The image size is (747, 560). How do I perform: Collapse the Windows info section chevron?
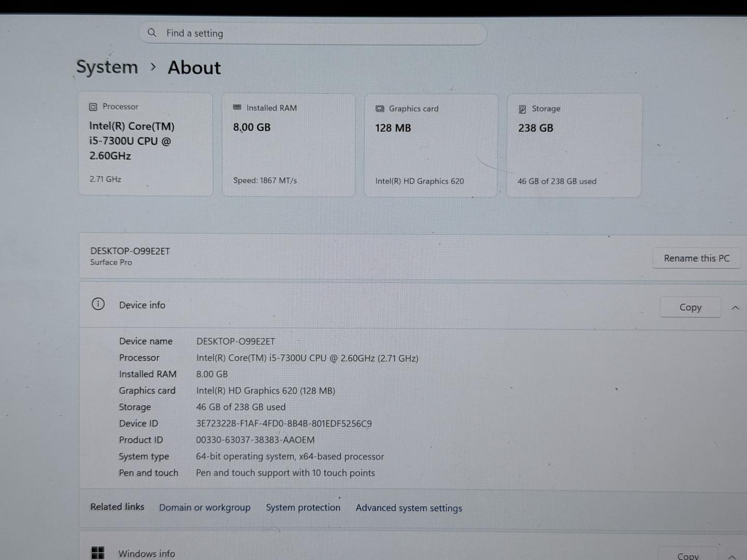click(x=732, y=556)
